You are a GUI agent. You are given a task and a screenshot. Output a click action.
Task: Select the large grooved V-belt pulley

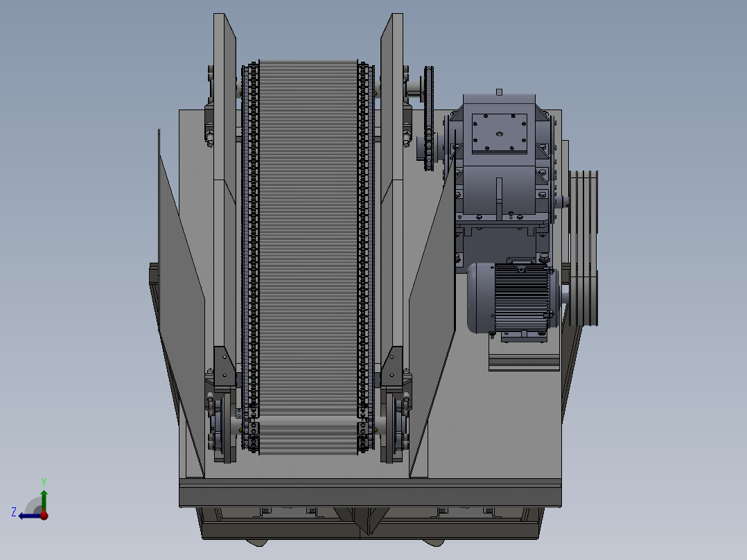point(583,248)
